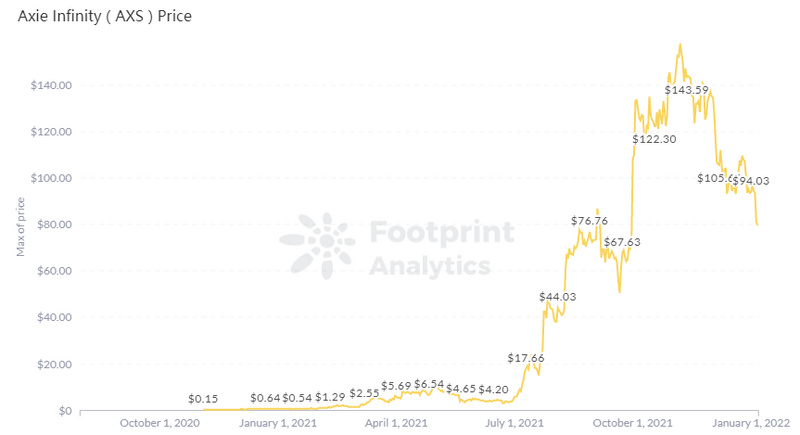This screenshot has width=800, height=435.
Task: Select the $67.63 price label
Action: (x=621, y=242)
